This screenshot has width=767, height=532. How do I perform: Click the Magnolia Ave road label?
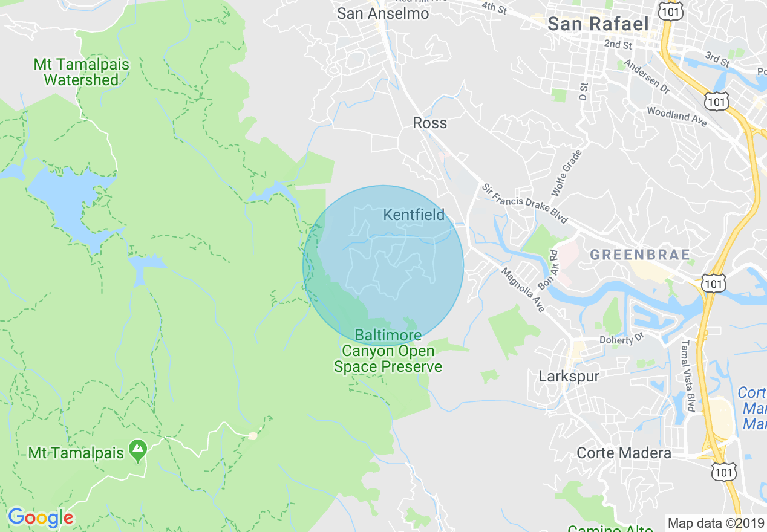pyautogui.click(x=523, y=290)
